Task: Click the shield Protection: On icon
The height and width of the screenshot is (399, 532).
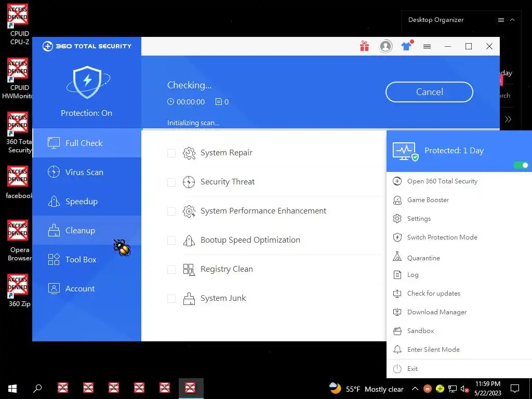Action: (87, 82)
